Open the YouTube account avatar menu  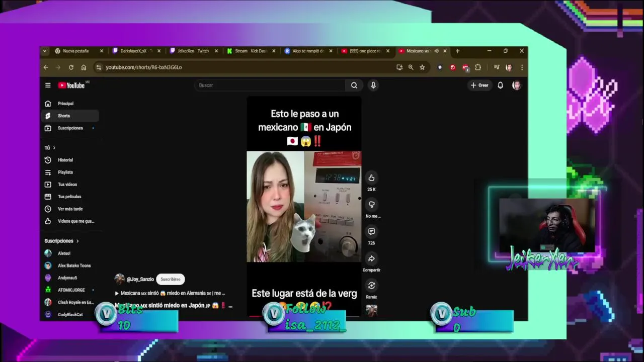516,85
